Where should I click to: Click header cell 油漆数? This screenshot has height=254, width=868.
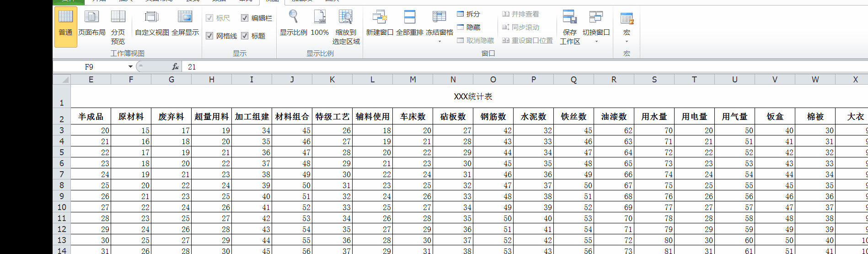click(x=614, y=117)
